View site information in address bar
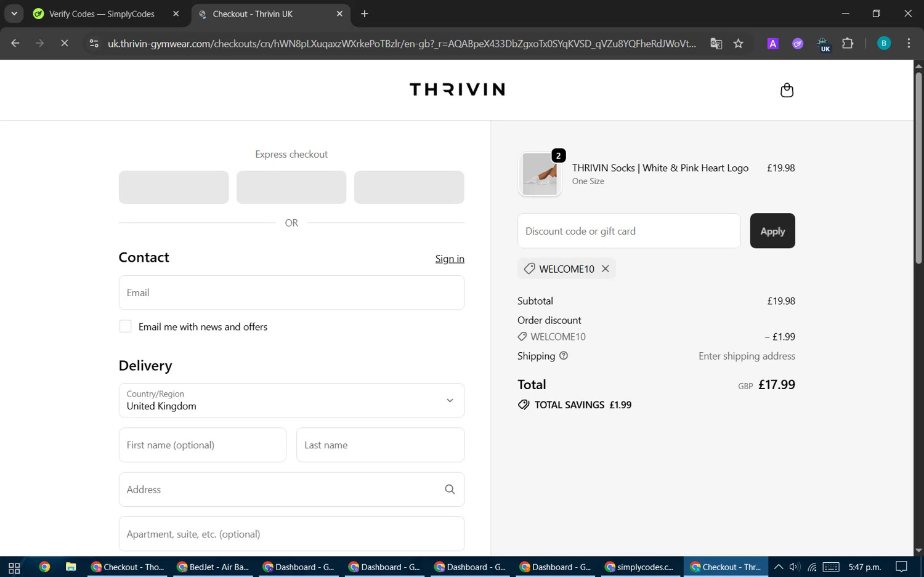The height and width of the screenshot is (577, 924). pyautogui.click(x=94, y=43)
